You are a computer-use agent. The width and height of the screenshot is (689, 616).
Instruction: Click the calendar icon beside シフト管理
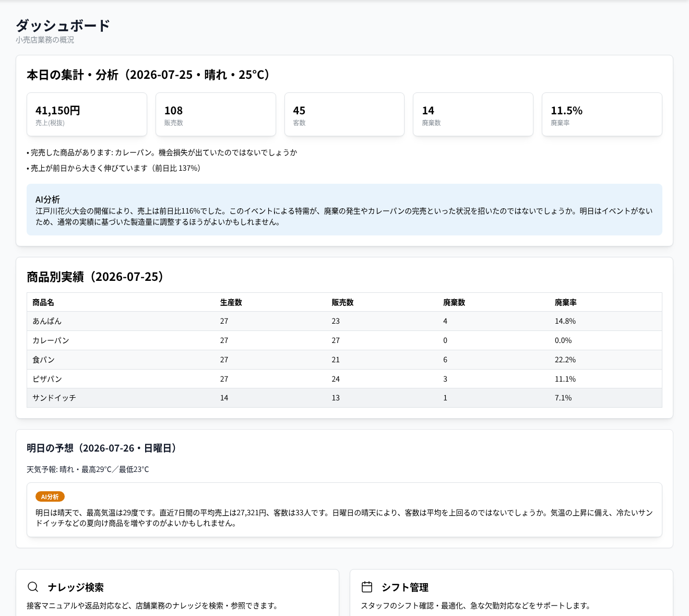tap(367, 587)
